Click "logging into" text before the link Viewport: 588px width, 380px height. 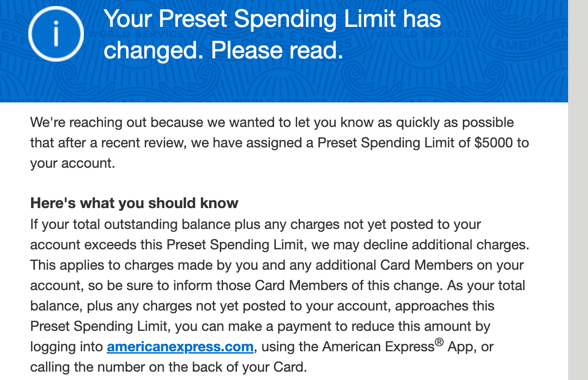click(67, 347)
